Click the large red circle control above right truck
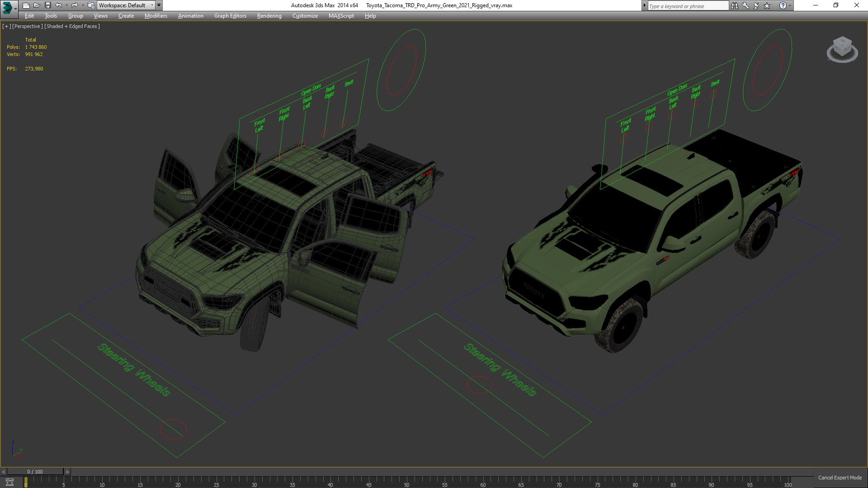 (768, 70)
